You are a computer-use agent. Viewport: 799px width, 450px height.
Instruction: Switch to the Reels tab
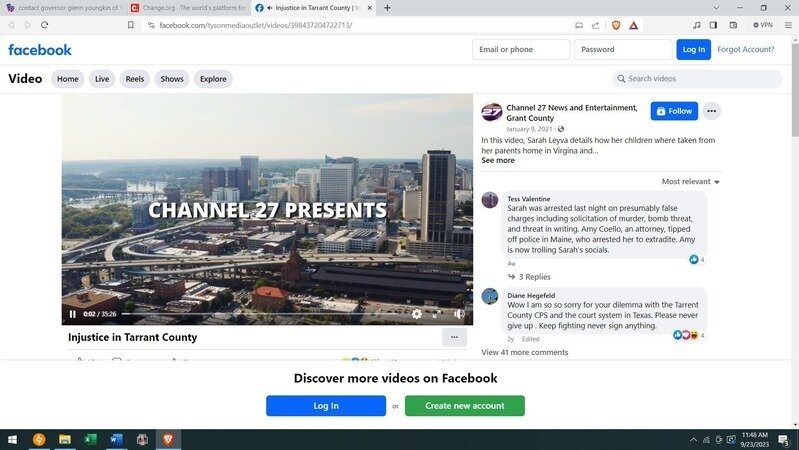134,79
